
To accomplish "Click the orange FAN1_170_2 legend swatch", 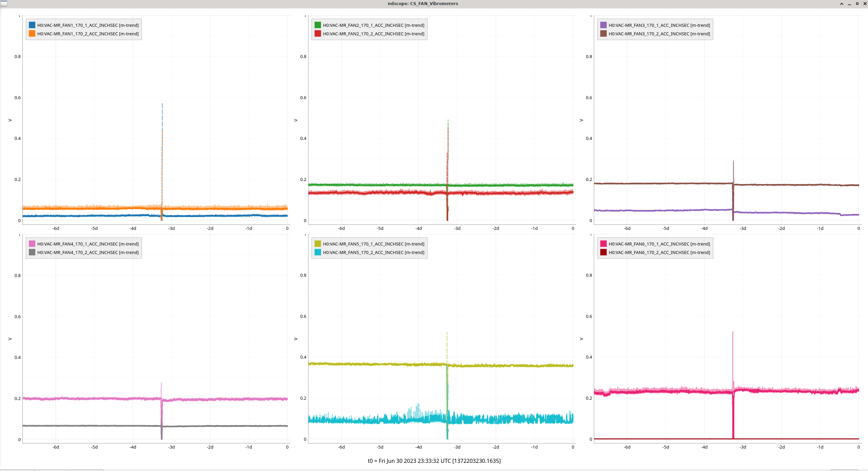I will tap(32, 34).
